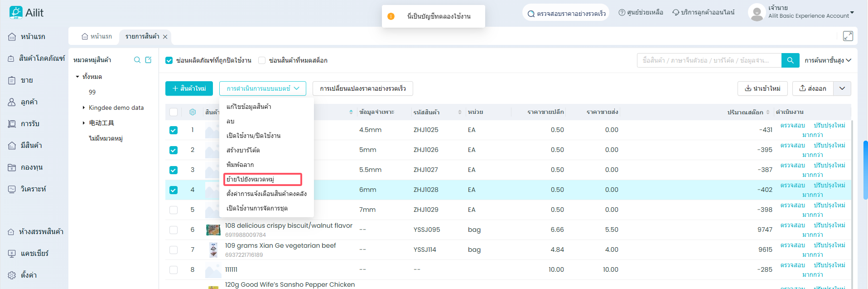Expand การค้นหาขั้นสูง advanced search

coord(828,60)
